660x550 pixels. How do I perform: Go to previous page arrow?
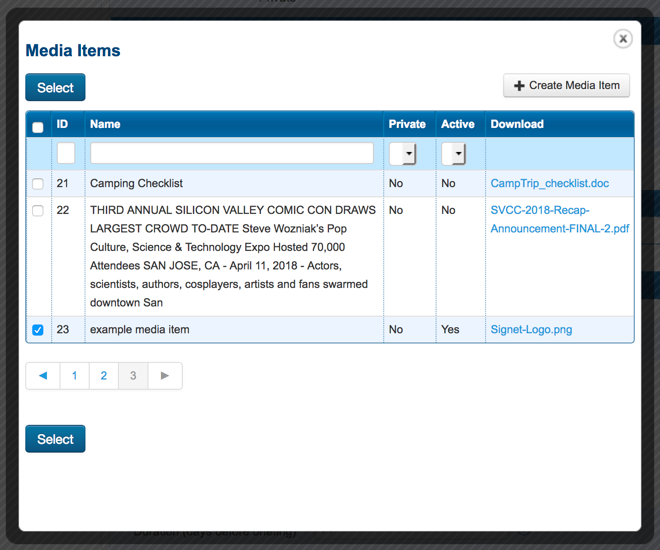[43, 376]
